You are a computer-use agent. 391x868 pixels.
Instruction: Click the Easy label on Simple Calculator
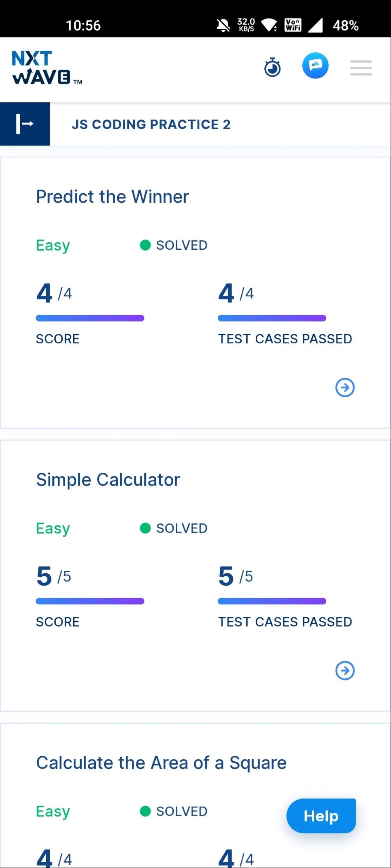click(x=53, y=528)
